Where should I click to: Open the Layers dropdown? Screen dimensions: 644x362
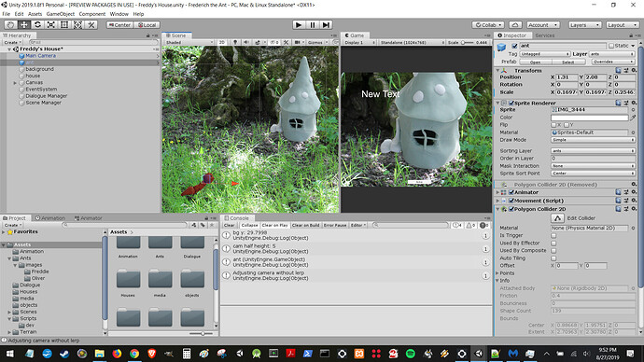click(x=585, y=25)
